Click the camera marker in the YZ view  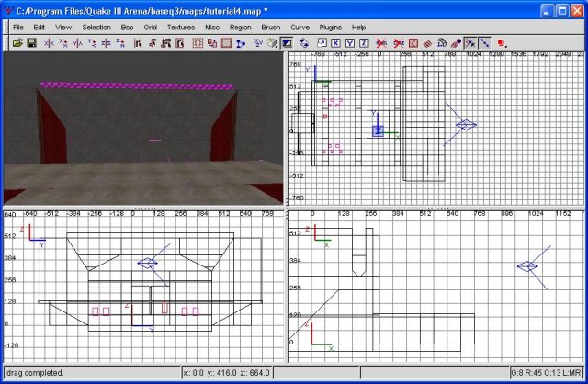(x=147, y=264)
